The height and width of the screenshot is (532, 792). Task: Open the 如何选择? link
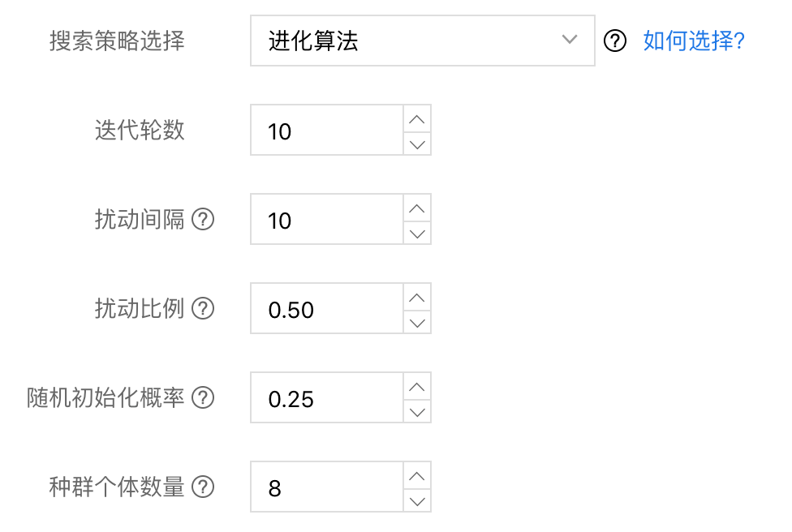(x=694, y=41)
